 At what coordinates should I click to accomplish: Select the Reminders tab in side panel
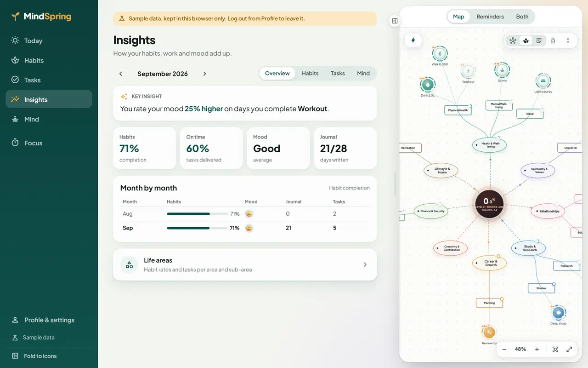click(x=490, y=17)
